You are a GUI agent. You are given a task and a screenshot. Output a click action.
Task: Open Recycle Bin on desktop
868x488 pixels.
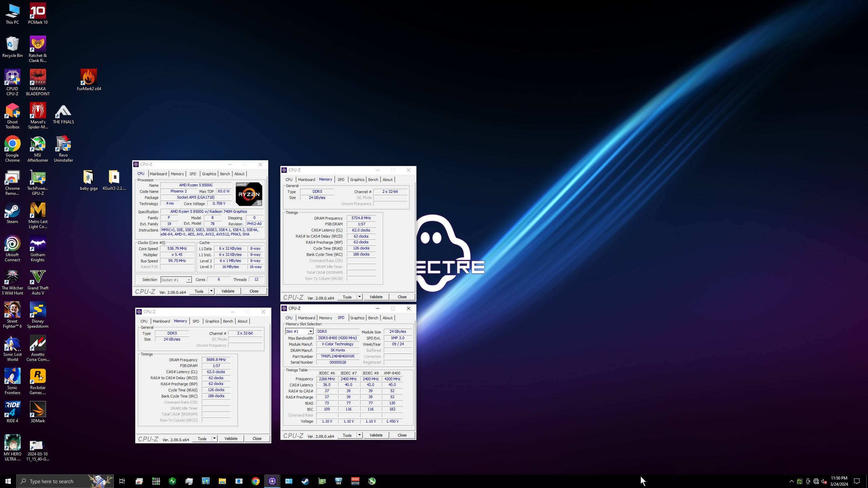pos(12,47)
